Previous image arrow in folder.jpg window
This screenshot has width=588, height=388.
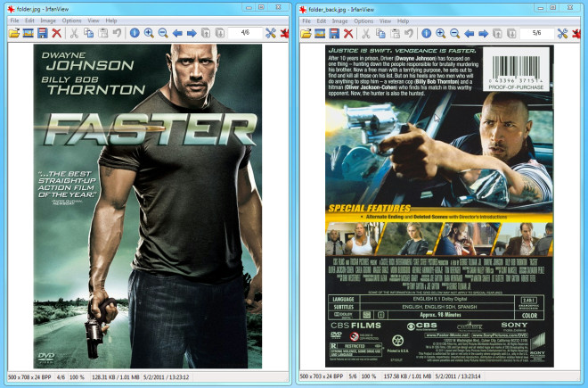click(x=177, y=33)
